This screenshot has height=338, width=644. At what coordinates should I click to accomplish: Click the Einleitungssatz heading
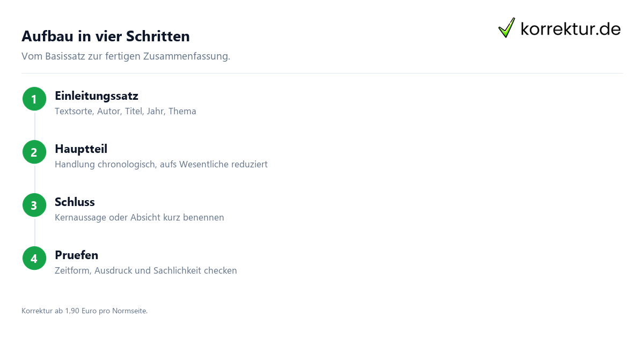(x=97, y=96)
